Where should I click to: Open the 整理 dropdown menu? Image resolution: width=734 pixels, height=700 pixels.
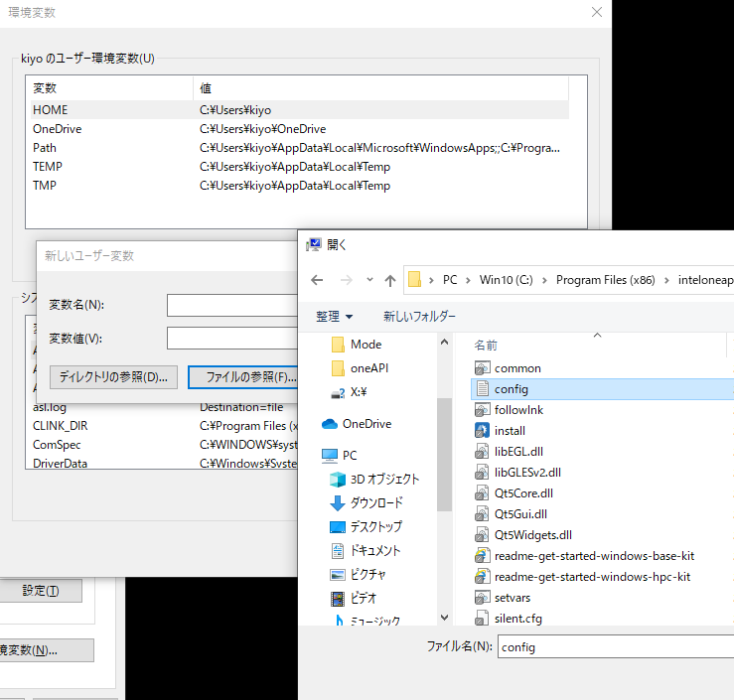click(x=335, y=317)
